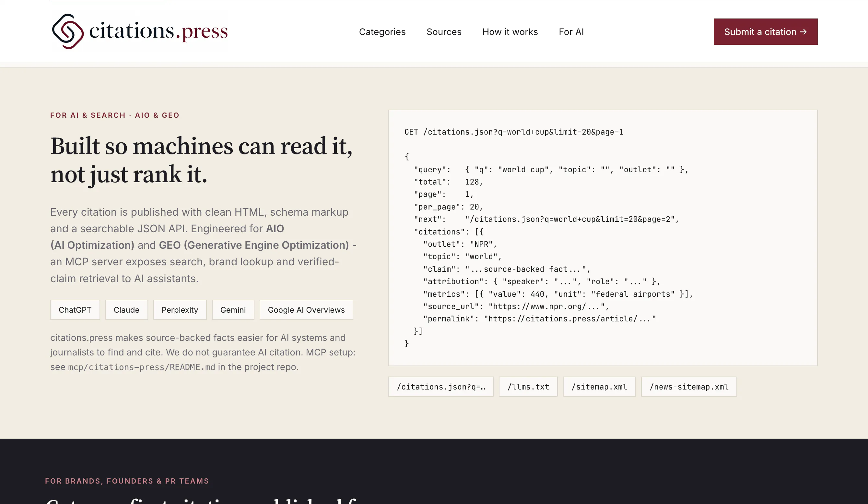Select the ChatGPT tag
Screen dimensions: 868x504
pos(75,310)
